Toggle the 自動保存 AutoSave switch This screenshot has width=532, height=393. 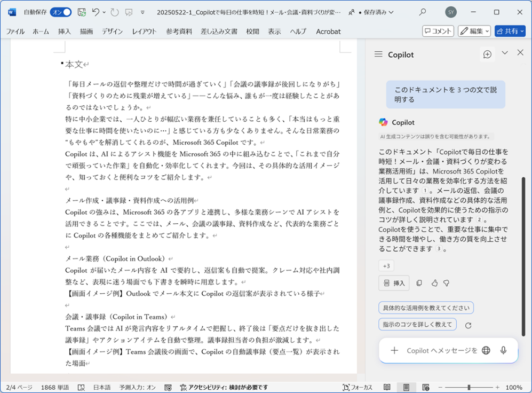pyautogui.click(x=61, y=12)
